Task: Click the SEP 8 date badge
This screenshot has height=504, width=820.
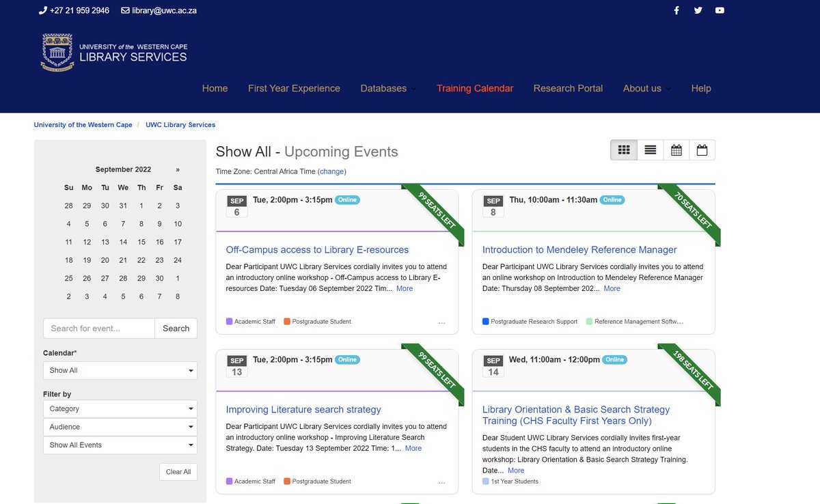Action: [493, 206]
